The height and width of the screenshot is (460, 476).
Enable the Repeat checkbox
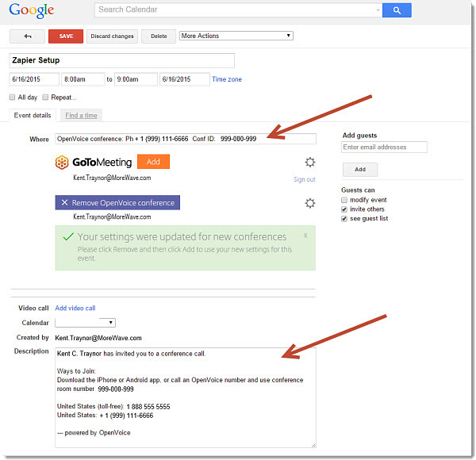(46, 97)
